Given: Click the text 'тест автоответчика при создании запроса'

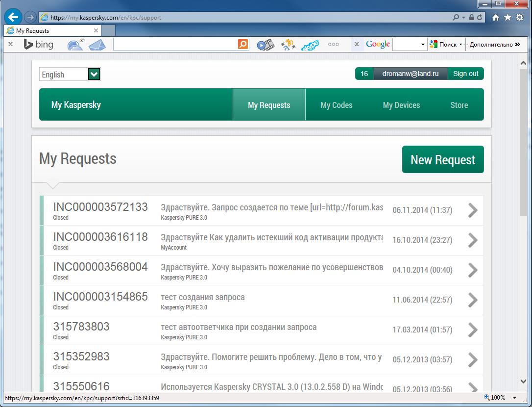Looking at the screenshot, I should coord(239,327).
